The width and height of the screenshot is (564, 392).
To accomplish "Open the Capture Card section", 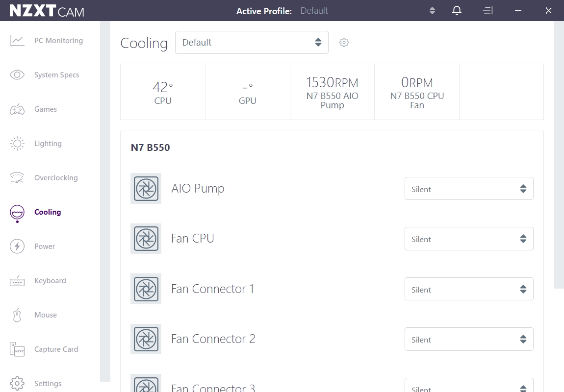I will point(56,349).
